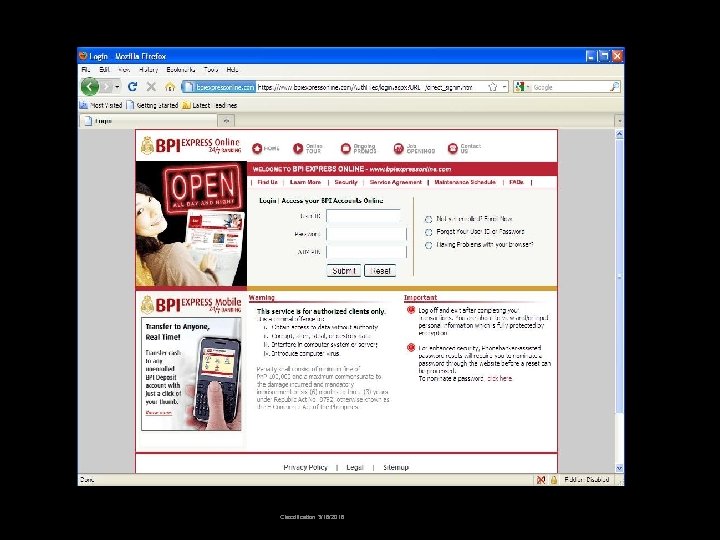Open a new tab with the plus button
This screenshot has height=540, width=720.
tap(226, 121)
